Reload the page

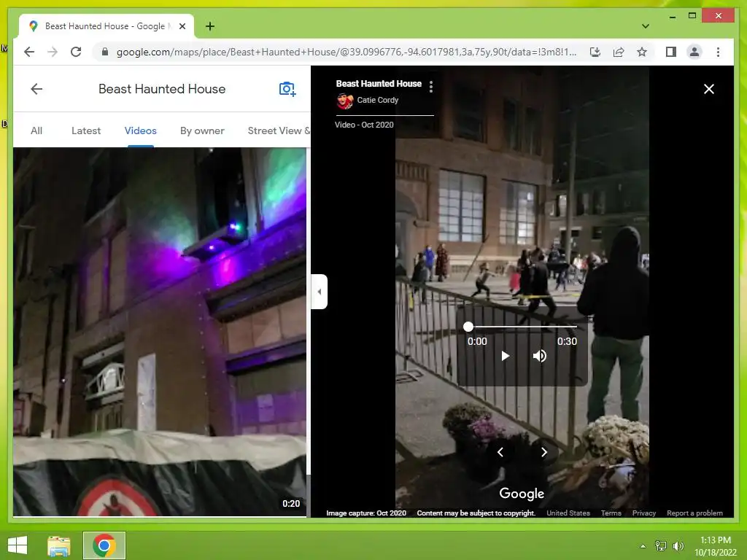pos(76,52)
